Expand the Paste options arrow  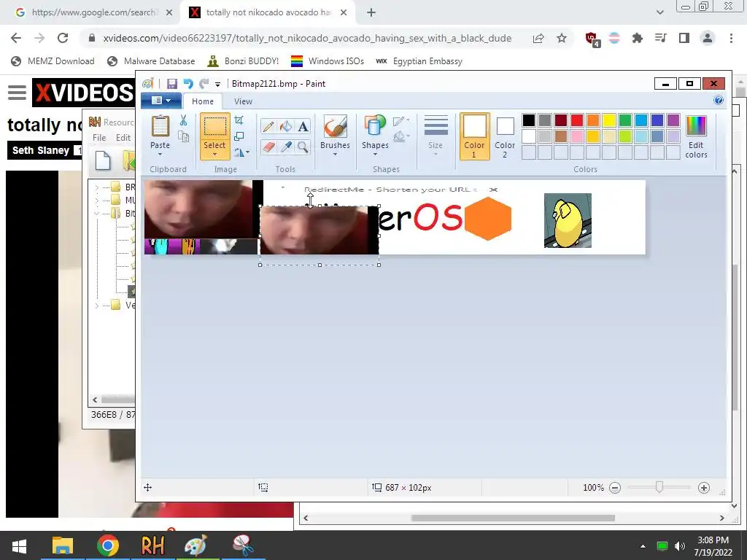pos(160,154)
